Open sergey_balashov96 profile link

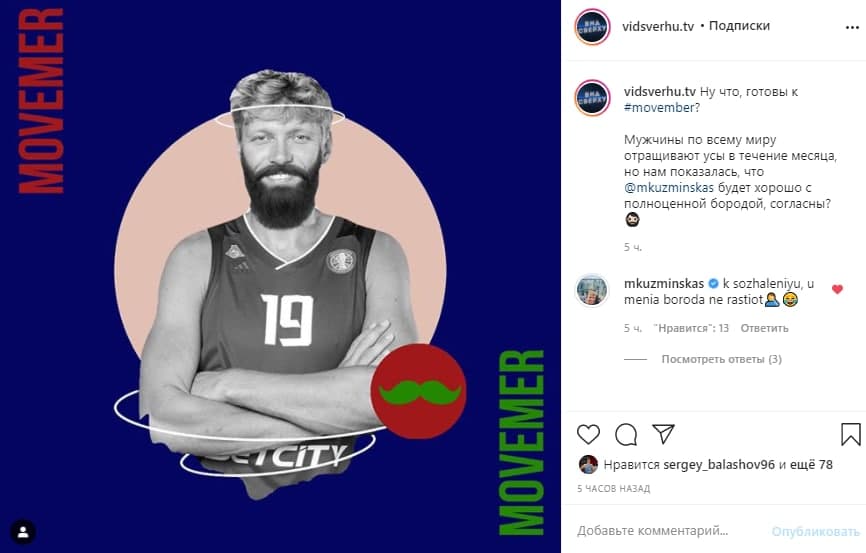719,465
